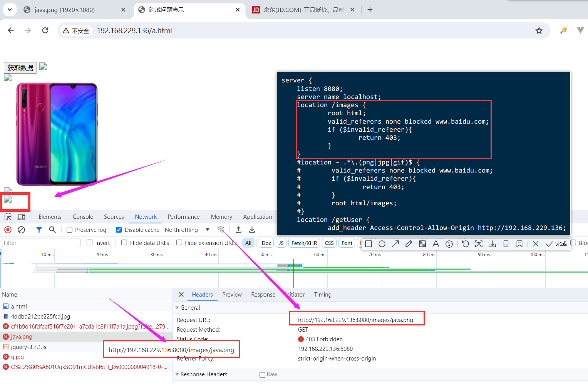
Task: Save the screenshot with the download icon
Action: pos(492,244)
